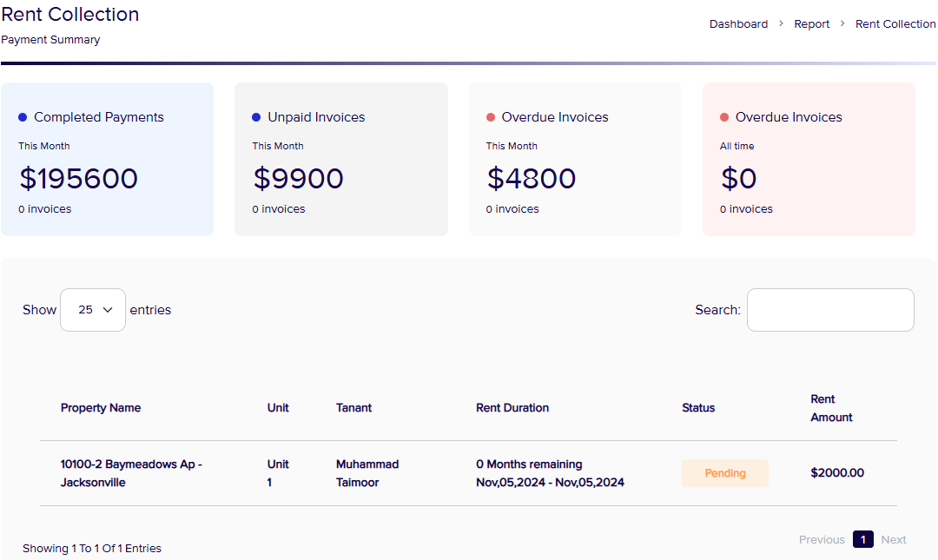Sort table by Tanant column
The image size is (938, 560).
click(353, 408)
